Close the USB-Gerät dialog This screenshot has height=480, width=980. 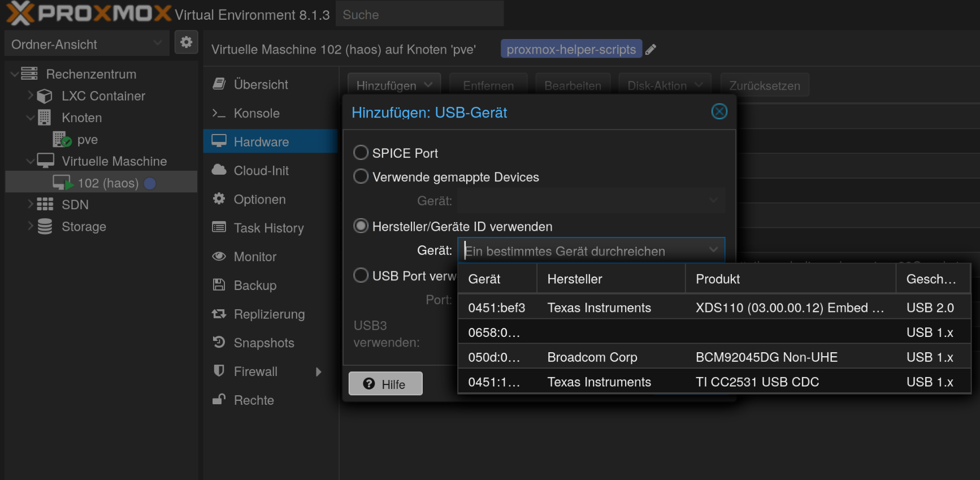coord(719,111)
